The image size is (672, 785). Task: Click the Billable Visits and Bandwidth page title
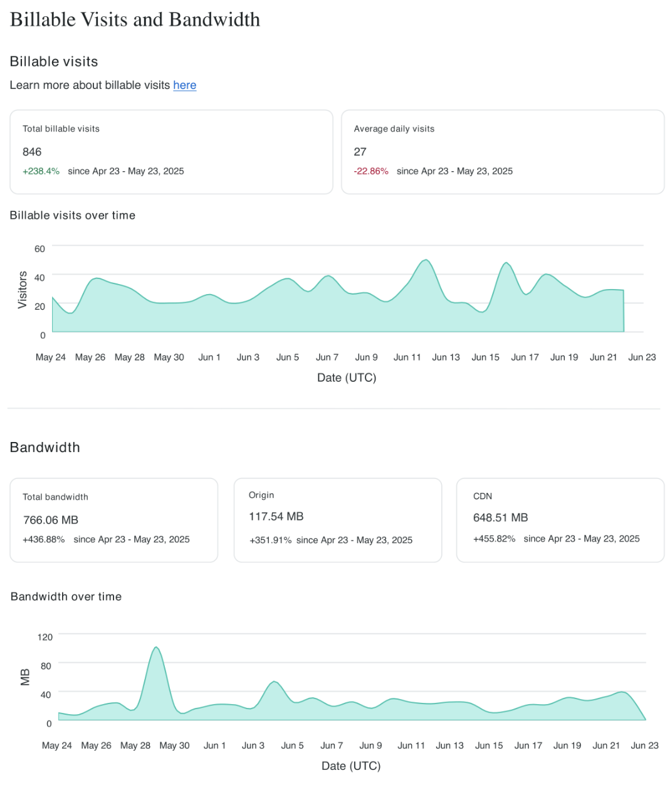135,19
